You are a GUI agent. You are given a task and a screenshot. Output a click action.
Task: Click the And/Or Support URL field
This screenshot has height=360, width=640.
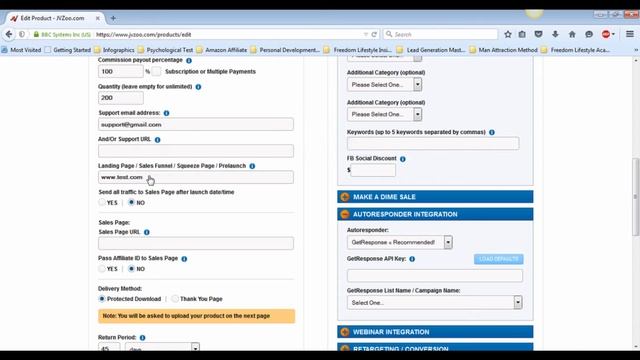pos(196,151)
